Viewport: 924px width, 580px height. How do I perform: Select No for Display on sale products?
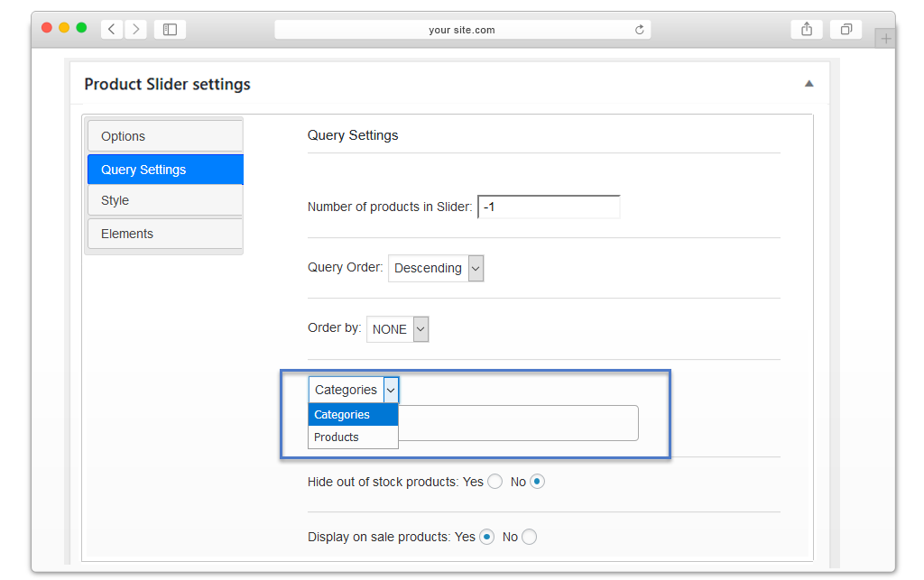click(529, 537)
